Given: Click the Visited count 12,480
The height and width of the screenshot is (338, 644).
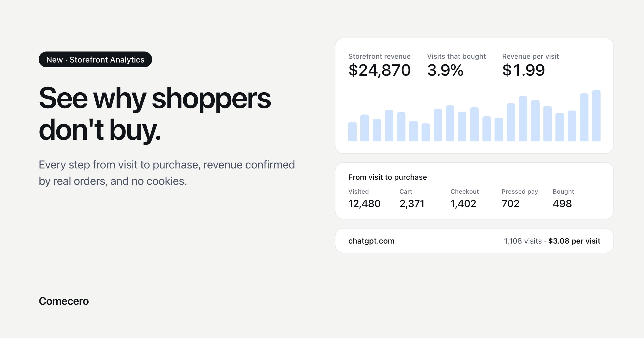Looking at the screenshot, I should [x=364, y=204].
